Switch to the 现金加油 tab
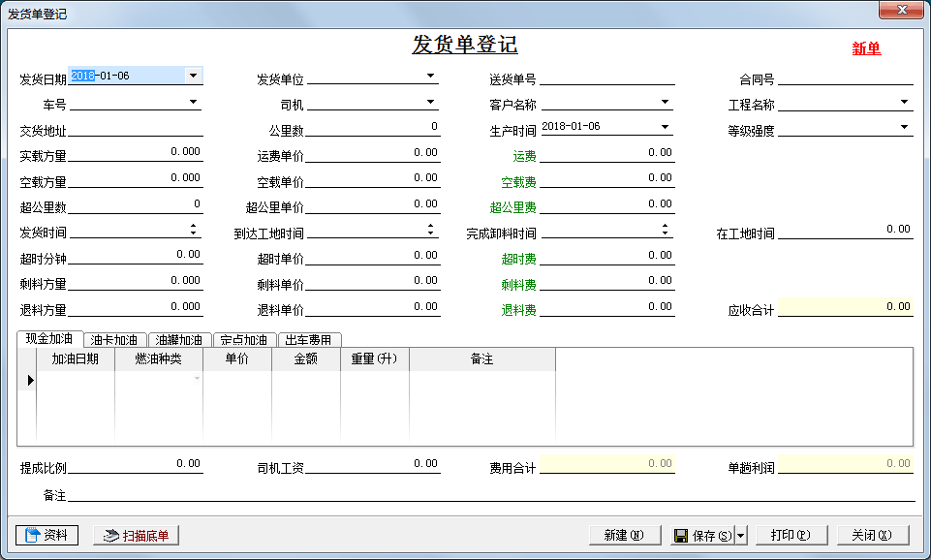 49,338
